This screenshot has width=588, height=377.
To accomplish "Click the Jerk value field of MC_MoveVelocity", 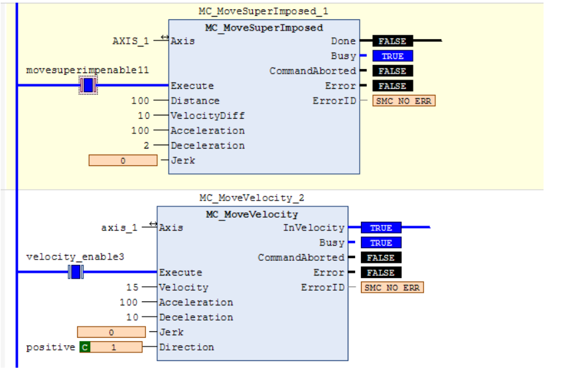I will coord(111,332).
